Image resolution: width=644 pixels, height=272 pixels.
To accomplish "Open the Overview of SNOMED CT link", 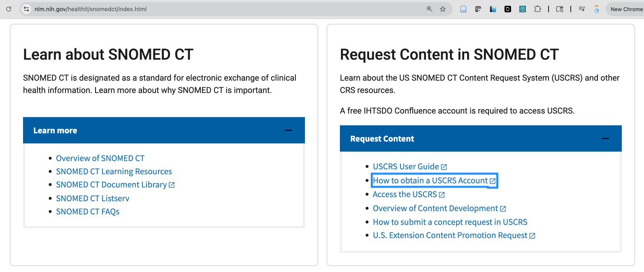I will pyautogui.click(x=100, y=158).
